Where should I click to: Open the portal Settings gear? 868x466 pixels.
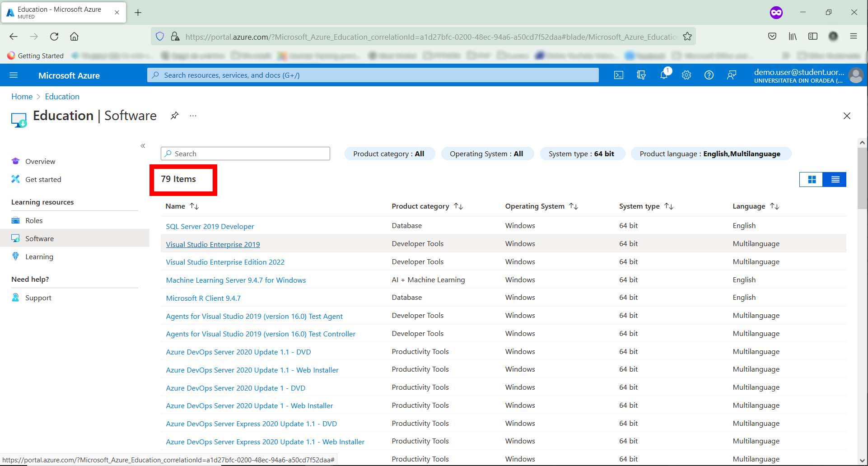(x=686, y=75)
